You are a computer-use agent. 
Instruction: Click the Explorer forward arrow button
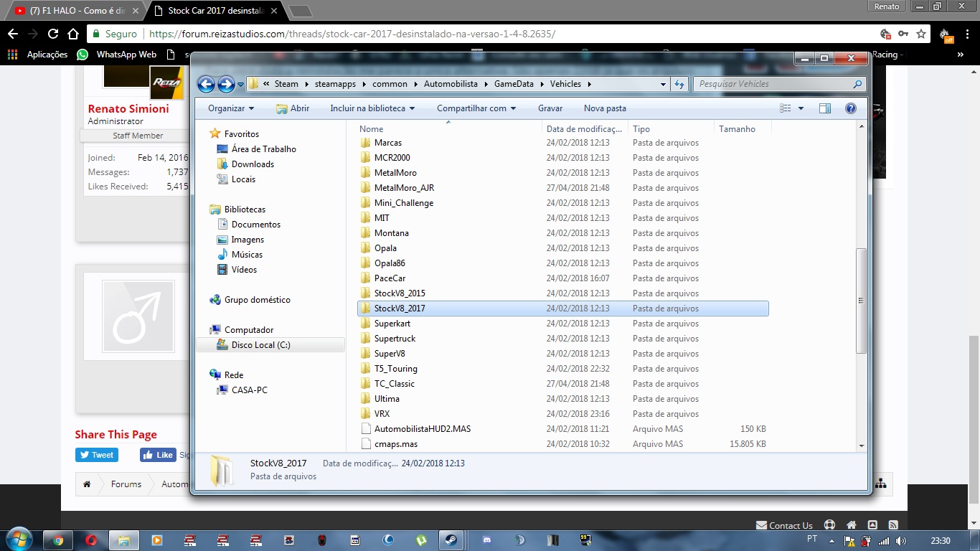click(226, 84)
